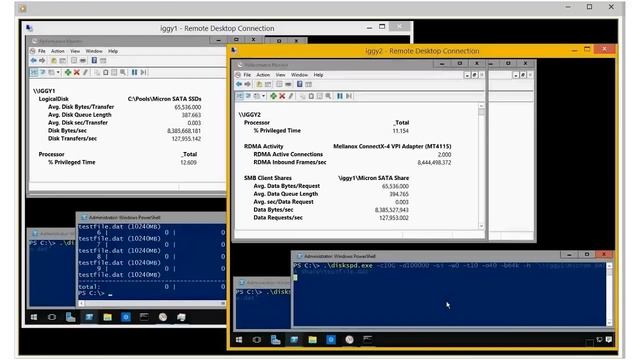Screen dimensions: 640x360
Task: Add counter with green plus in iggy1
Action: [x=68, y=72]
